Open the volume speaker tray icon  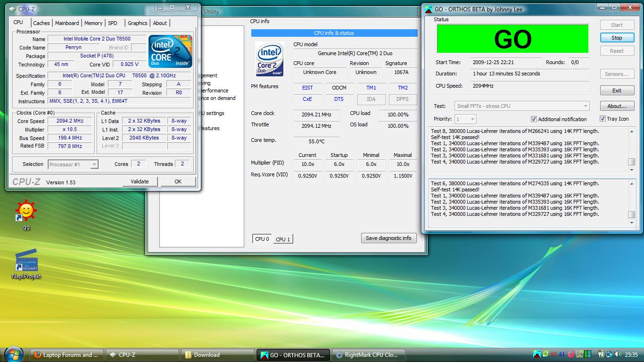[x=618, y=354]
